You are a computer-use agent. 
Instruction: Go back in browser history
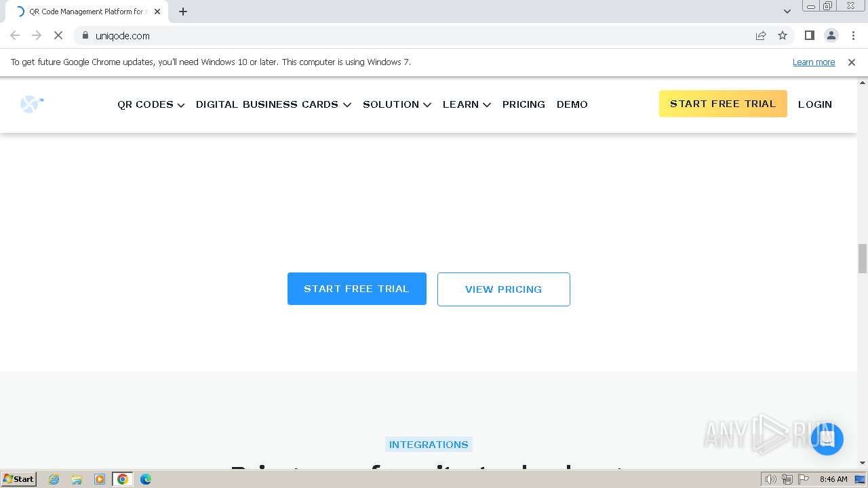(x=15, y=35)
